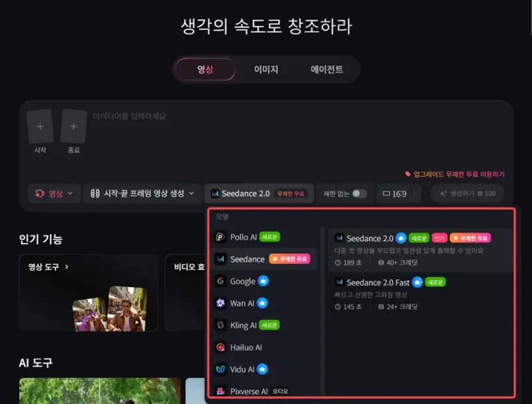Open the Seedance 2.0 model selector
The image size is (532, 404).
pos(259,193)
